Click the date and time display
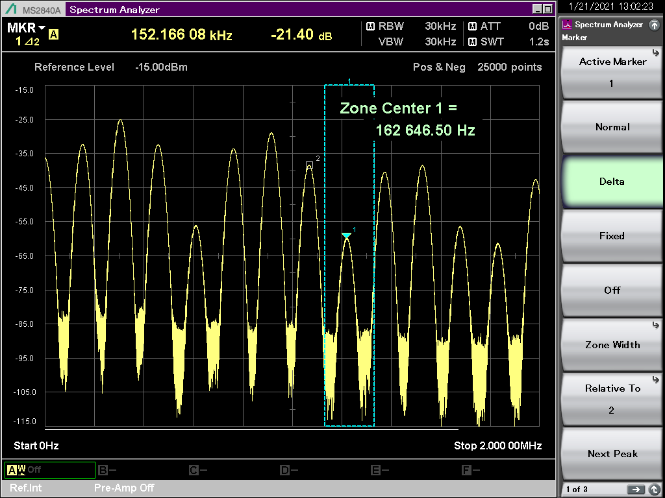Viewport: 665px width, 498px height. tap(611, 6)
